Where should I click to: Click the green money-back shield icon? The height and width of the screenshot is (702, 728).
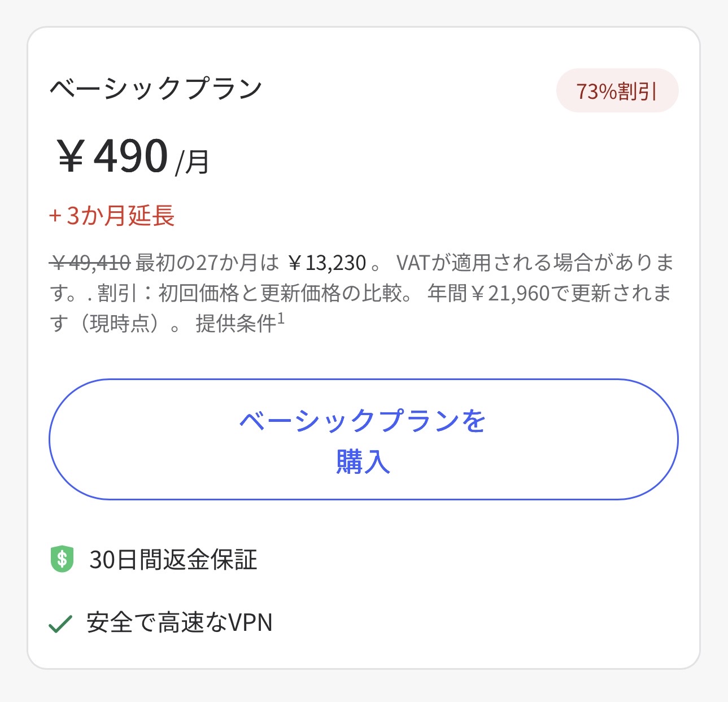[62, 559]
